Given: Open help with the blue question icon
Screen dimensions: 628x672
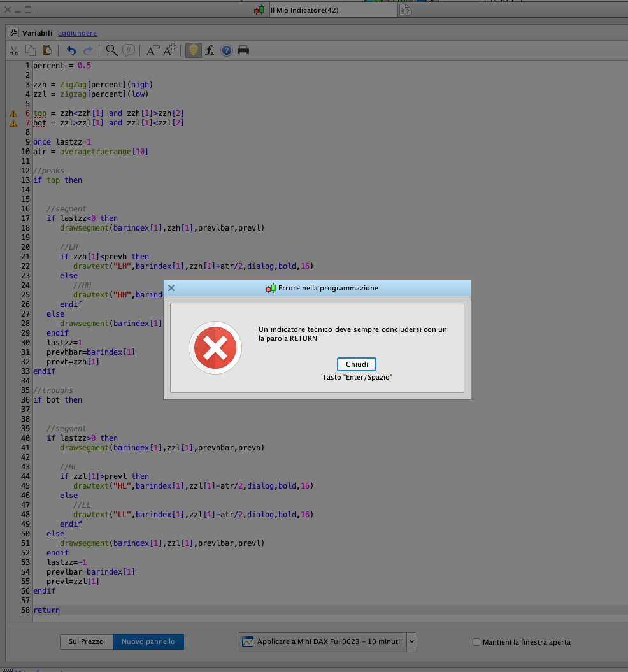Looking at the screenshot, I should 226,50.
